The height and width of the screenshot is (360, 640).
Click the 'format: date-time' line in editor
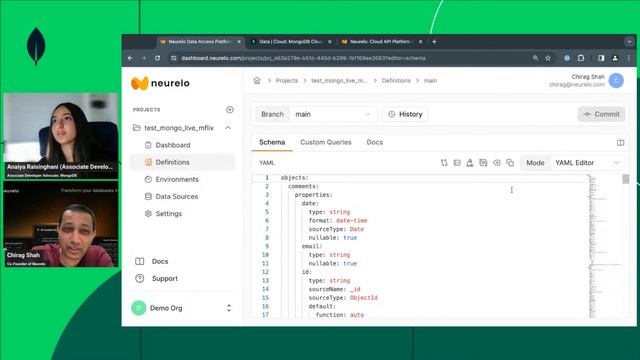(x=338, y=220)
